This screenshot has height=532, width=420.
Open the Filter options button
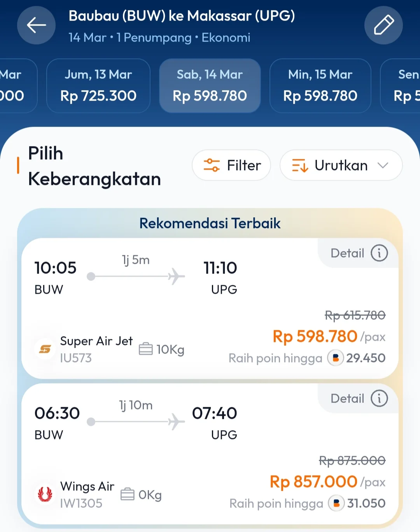click(231, 166)
